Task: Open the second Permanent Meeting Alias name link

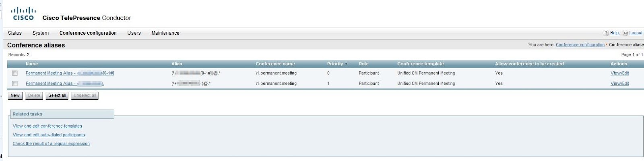Action: pyautogui.click(x=65, y=84)
